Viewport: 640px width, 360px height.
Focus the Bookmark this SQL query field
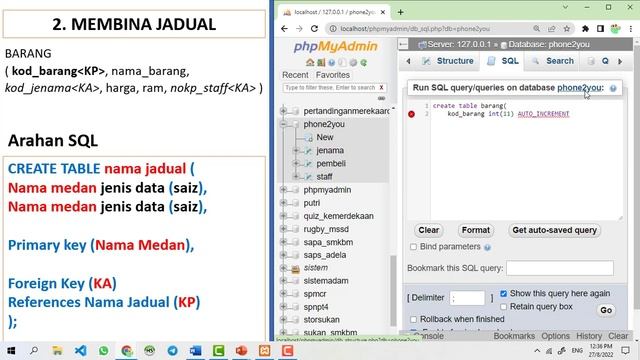[x=560, y=268]
